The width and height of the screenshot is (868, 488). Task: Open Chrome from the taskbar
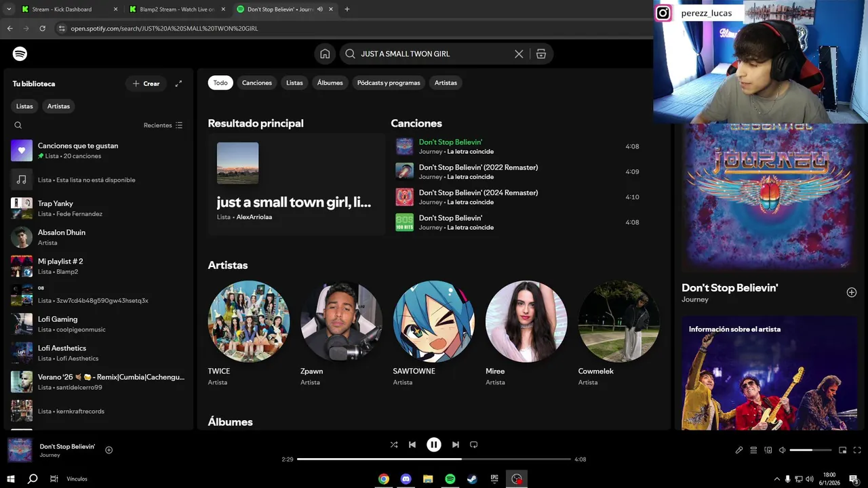[x=384, y=479]
